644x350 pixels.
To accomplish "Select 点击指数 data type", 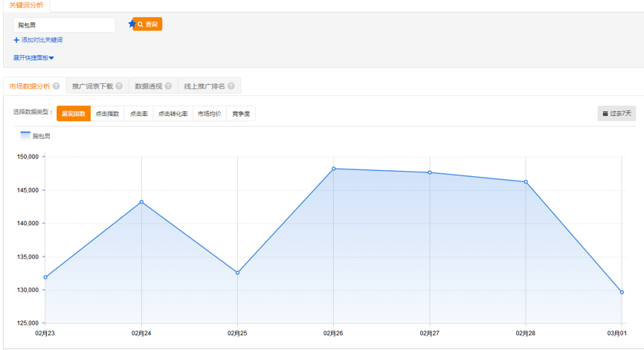I will click(107, 114).
